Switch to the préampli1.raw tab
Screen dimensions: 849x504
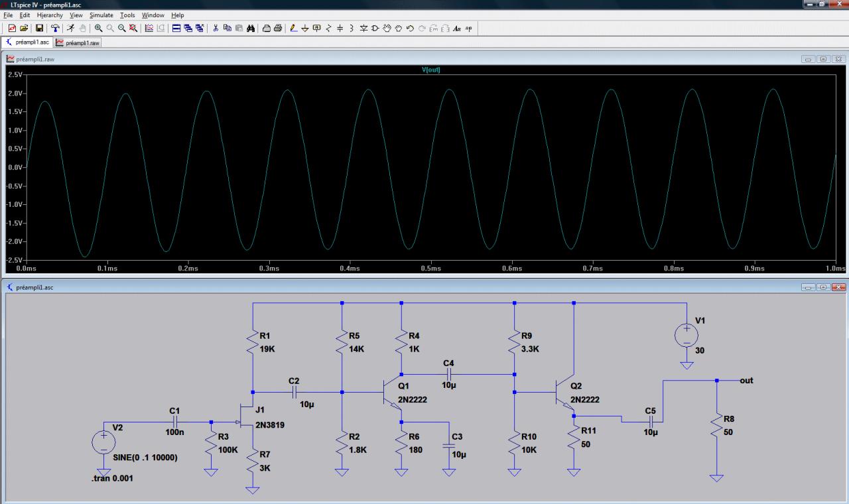tap(78, 42)
